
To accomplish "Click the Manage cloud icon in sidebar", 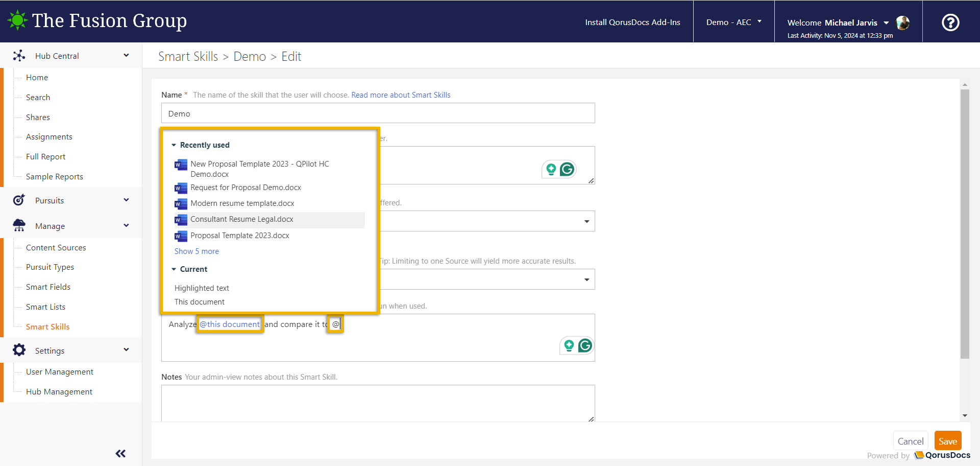I will (x=19, y=225).
